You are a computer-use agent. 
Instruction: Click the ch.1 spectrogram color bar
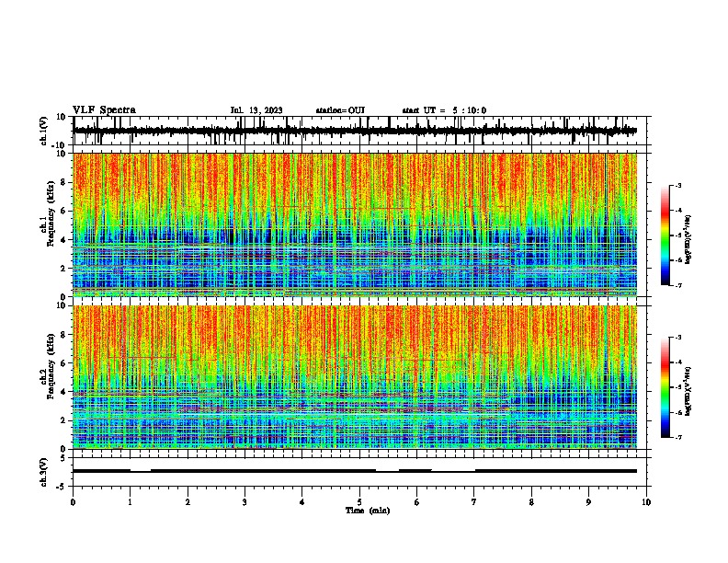tap(665, 235)
